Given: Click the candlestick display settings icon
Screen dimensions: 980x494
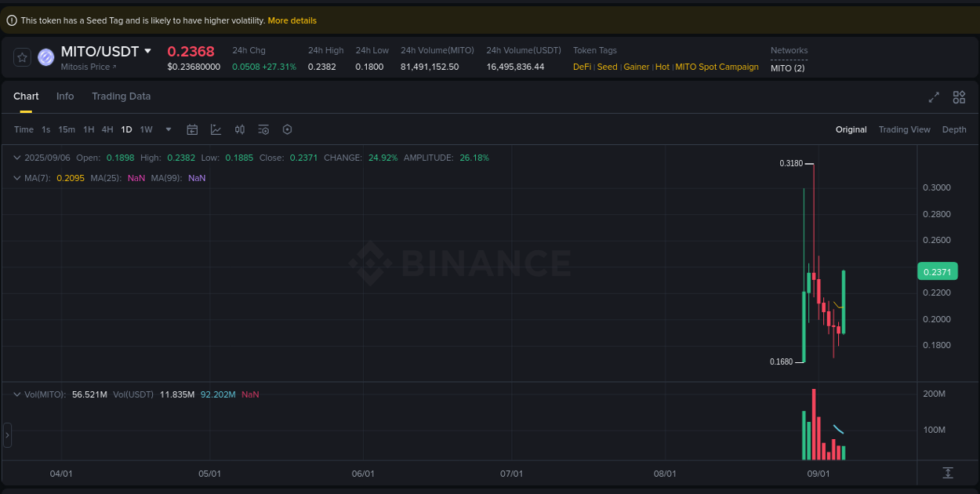Looking at the screenshot, I should 240,129.
